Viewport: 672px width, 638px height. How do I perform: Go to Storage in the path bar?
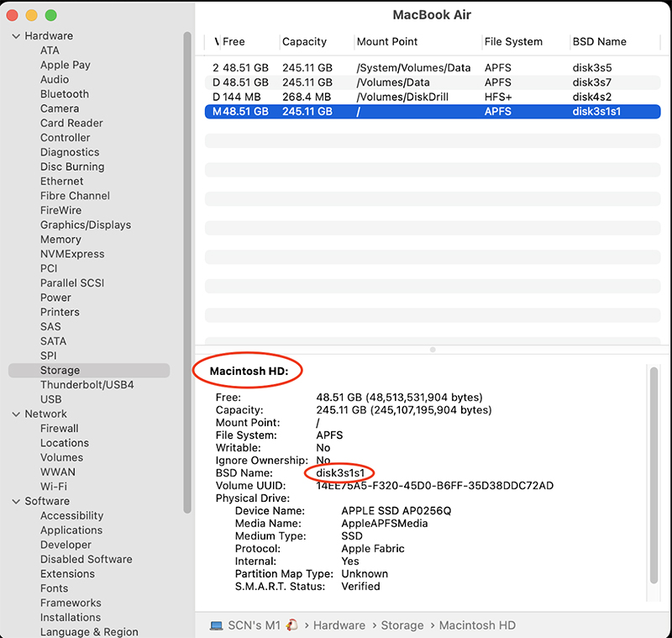[x=402, y=626]
